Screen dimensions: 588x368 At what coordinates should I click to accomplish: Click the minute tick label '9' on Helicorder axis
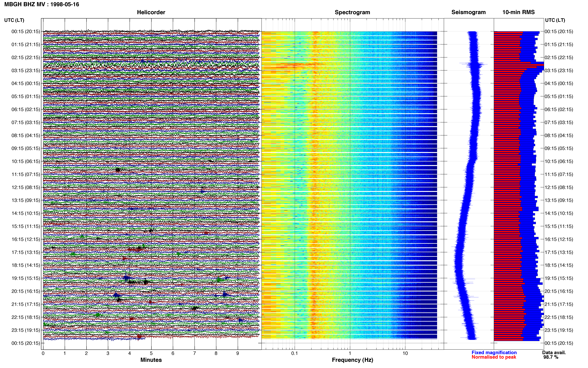238,353
